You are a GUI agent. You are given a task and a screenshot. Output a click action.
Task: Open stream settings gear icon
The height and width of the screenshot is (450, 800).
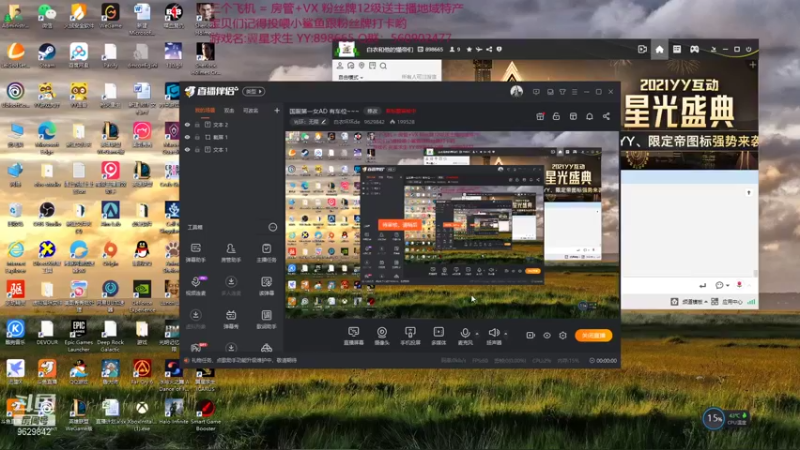pyautogui.click(x=563, y=335)
